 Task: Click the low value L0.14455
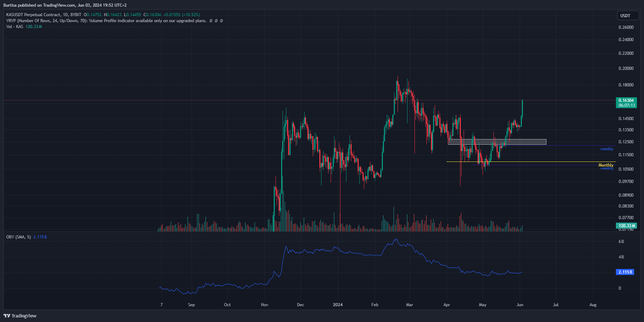[132, 15]
